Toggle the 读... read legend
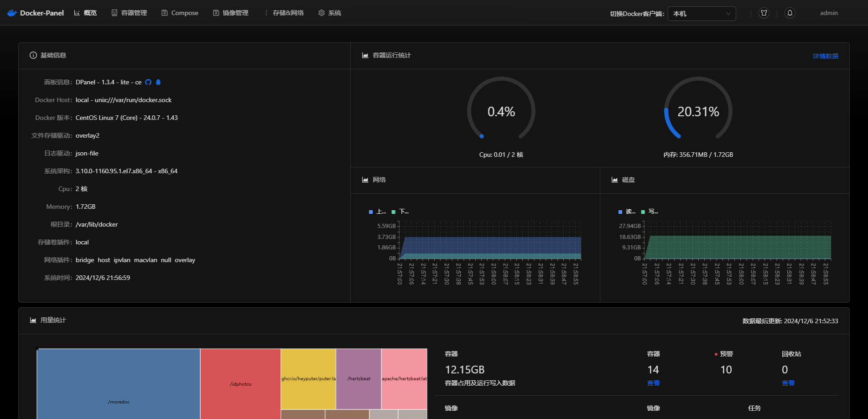Viewport: 868px width, 419px height. [627, 212]
